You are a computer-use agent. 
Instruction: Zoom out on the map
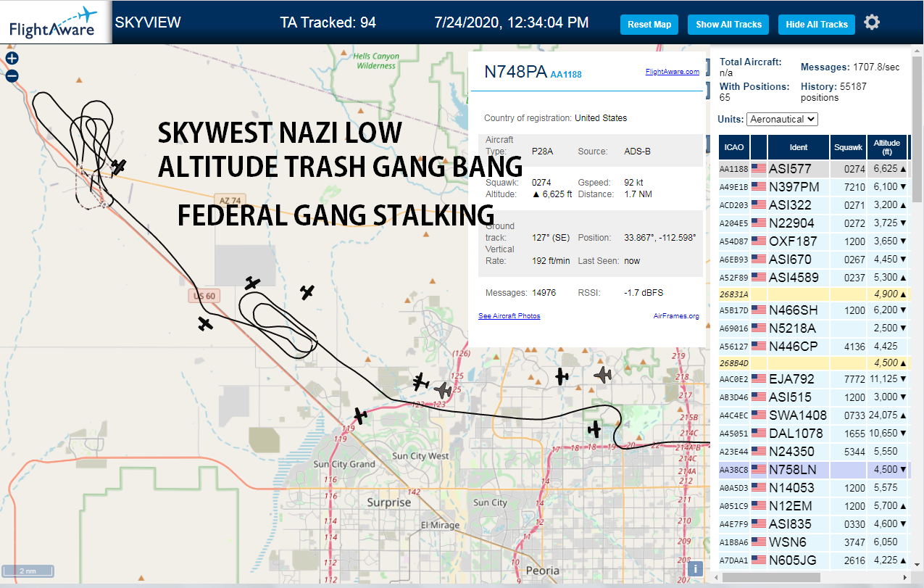[x=12, y=76]
